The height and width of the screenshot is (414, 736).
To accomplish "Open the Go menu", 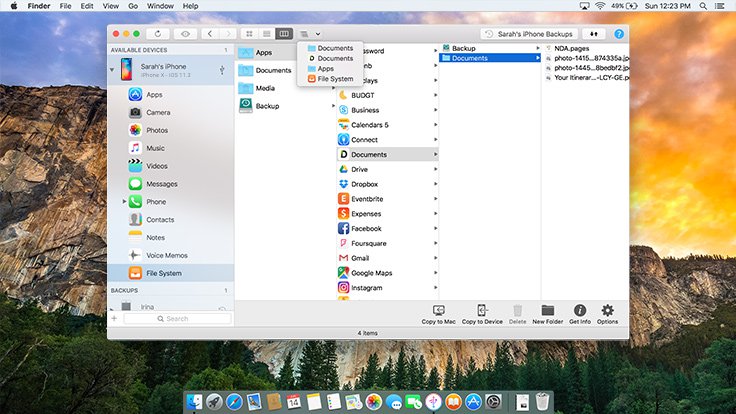I will pos(133,6).
